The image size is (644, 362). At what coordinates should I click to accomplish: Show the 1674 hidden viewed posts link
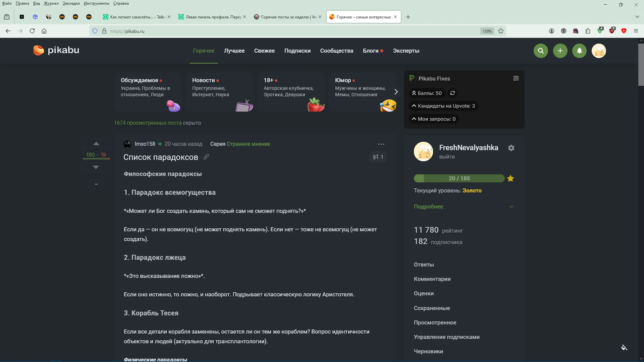[148, 123]
